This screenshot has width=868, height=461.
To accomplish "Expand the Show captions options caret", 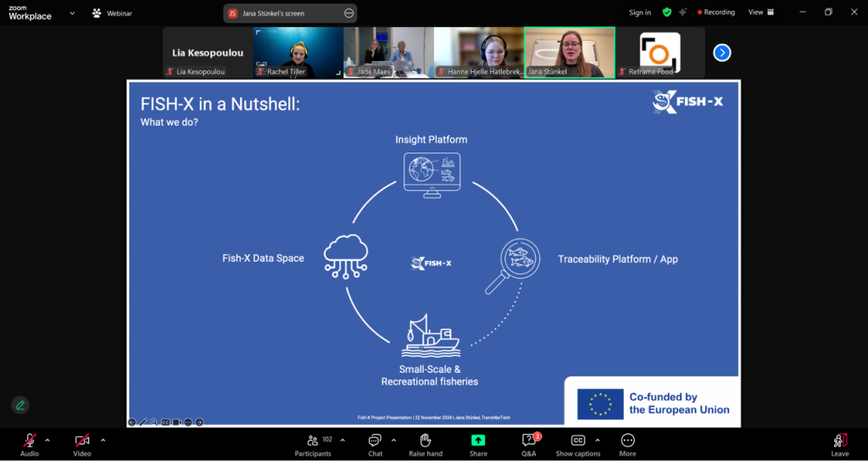I will [x=597, y=441].
